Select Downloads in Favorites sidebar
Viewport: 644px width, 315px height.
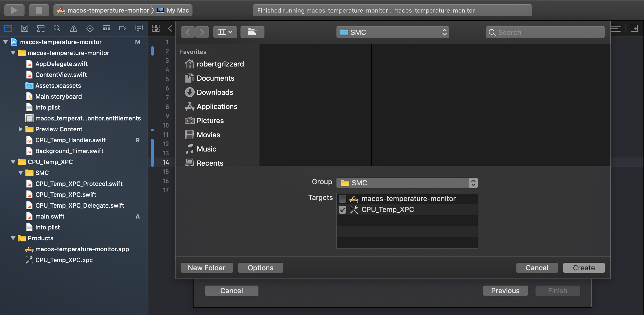tap(209, 92)
